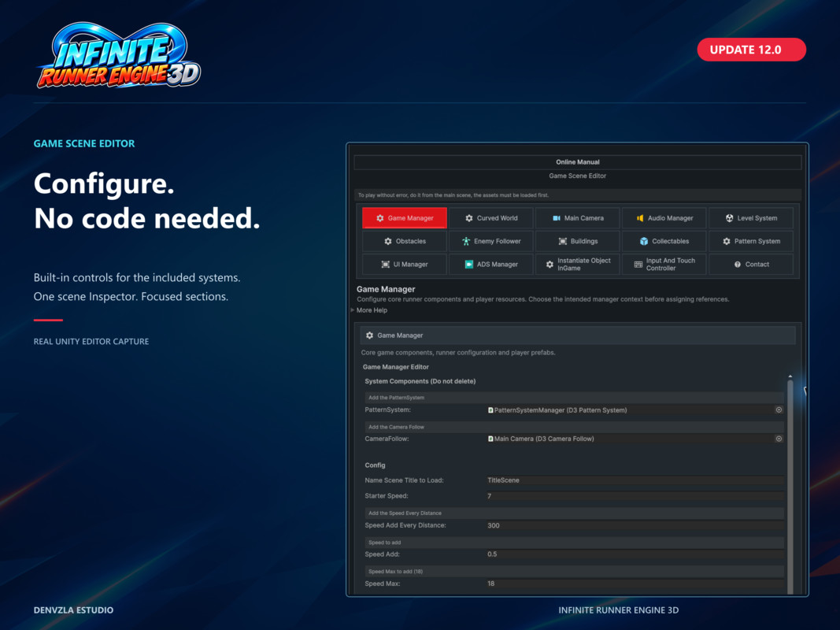The height and width of the screenshot is (630, 840).
Task: Open the Online Manual button
Action: 578,161
